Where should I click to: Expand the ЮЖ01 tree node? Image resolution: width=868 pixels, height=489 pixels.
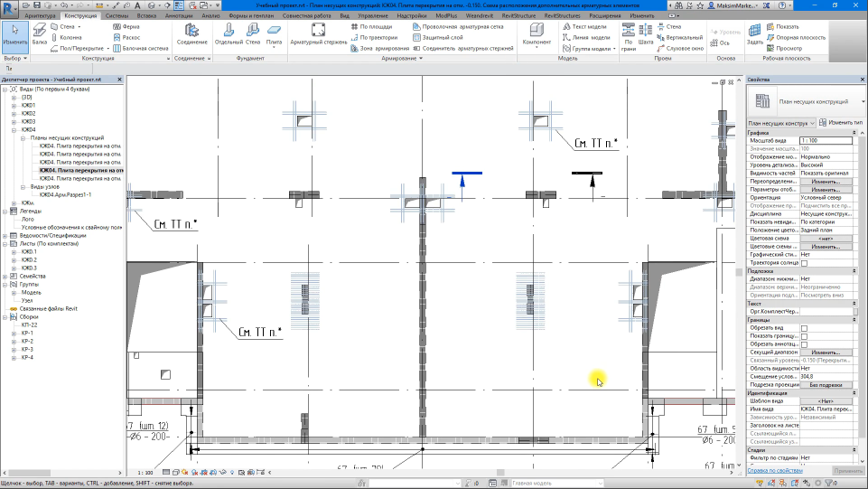pos(14,105)
